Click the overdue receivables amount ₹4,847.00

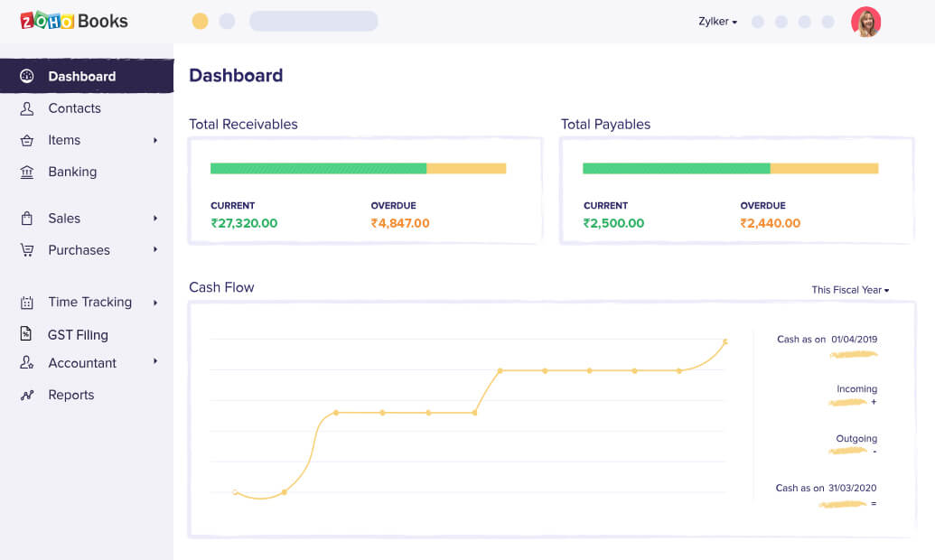coord(400,223)
